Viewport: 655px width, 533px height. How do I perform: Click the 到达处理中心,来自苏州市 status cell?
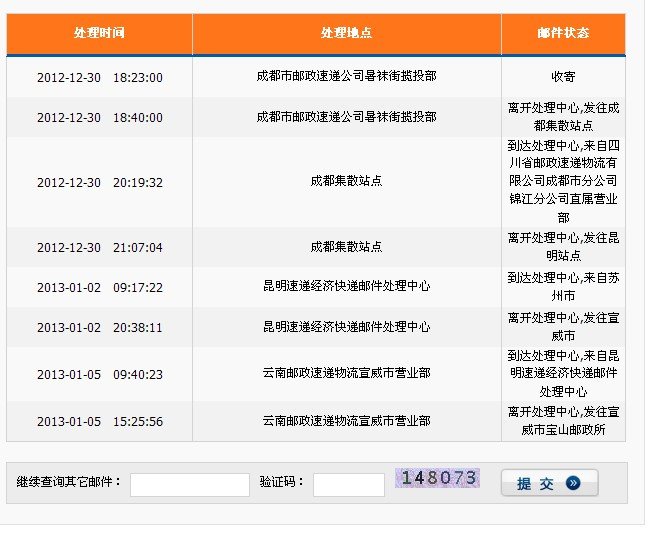563,287
